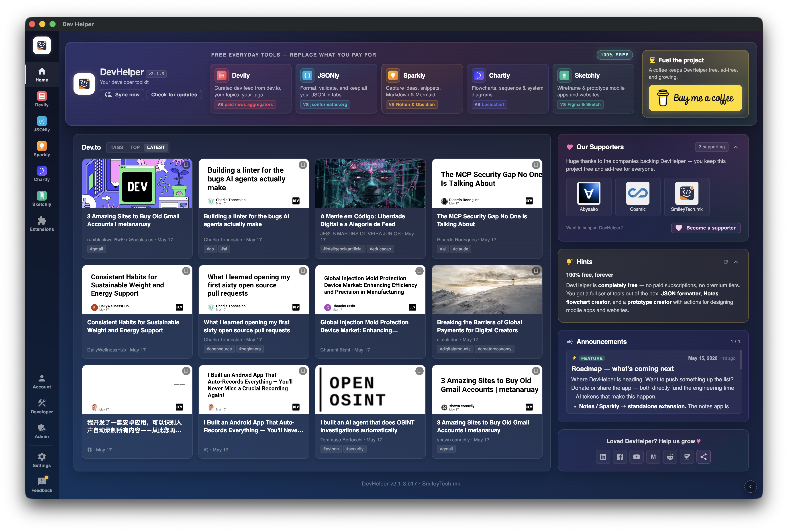Refresh the Hints panel

(x=726, y=262)
